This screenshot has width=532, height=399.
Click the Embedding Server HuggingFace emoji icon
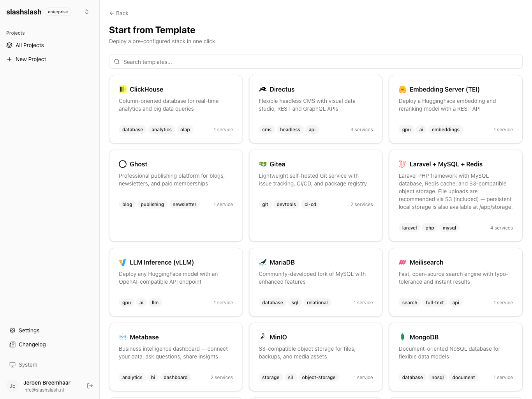402,89
